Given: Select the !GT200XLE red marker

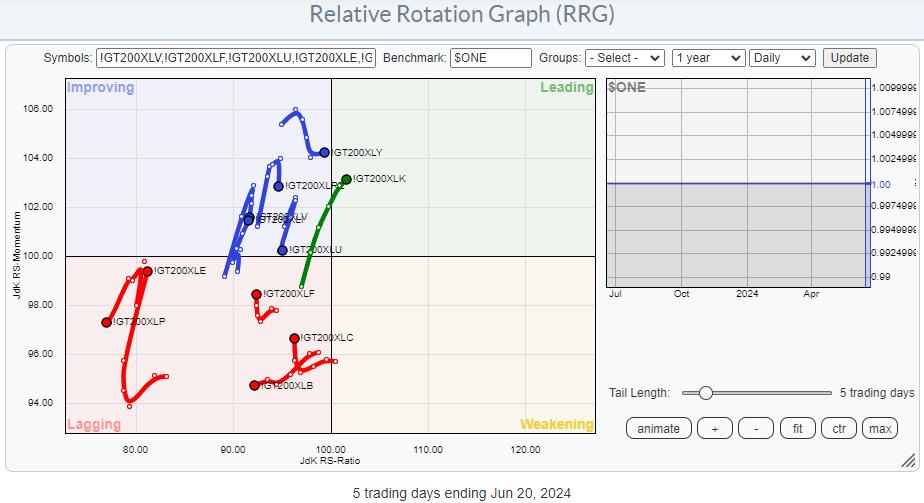Looking at the screenshot, I should click(147, 271).
